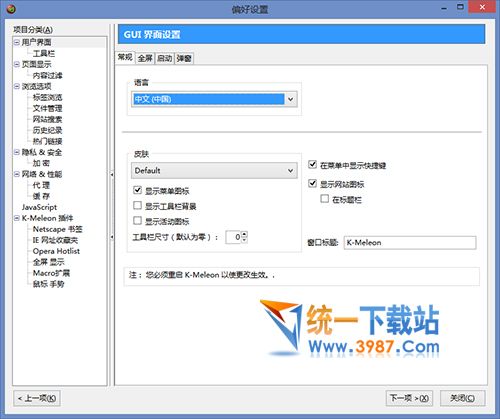The image size is (500, 419).
Task: Select 隐私 & 安全 in category tree
Action: coord(42,152)
